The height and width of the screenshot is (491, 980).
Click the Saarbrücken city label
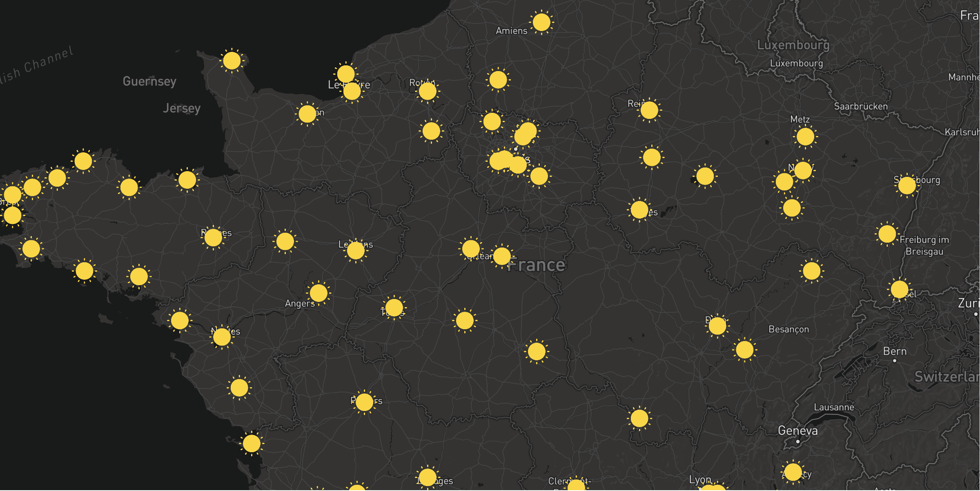[860, 107]
